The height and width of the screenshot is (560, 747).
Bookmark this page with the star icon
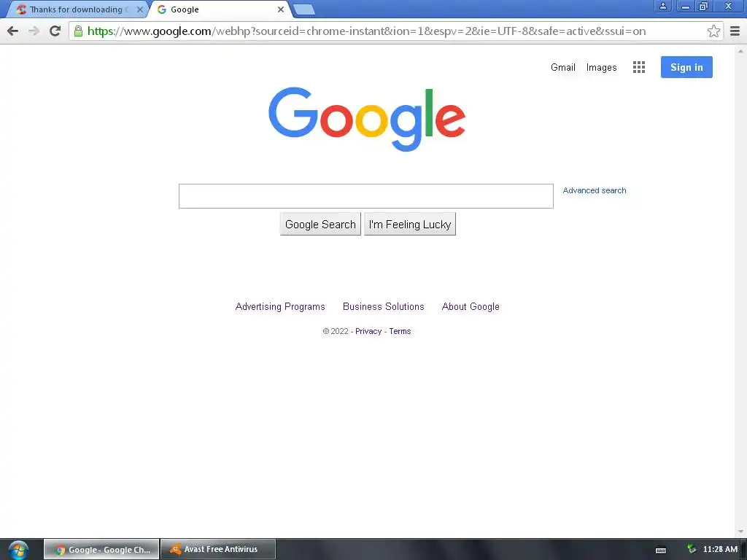click(713, 31)
